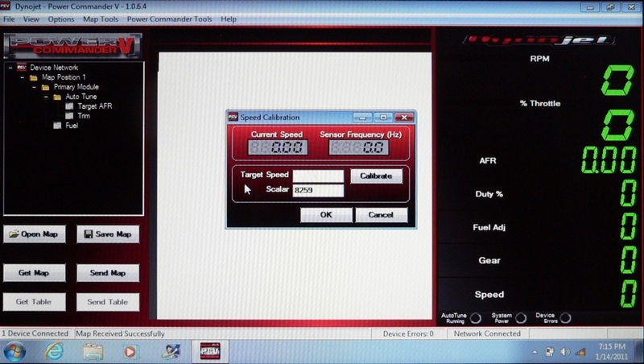
Task: Open Windows Explorer folder on taskbar
Action: [93, 351]
